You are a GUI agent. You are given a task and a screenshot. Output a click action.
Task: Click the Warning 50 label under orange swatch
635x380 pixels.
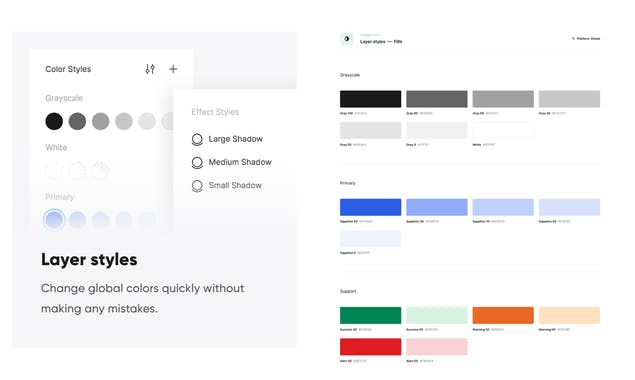(x=481, y=330)
